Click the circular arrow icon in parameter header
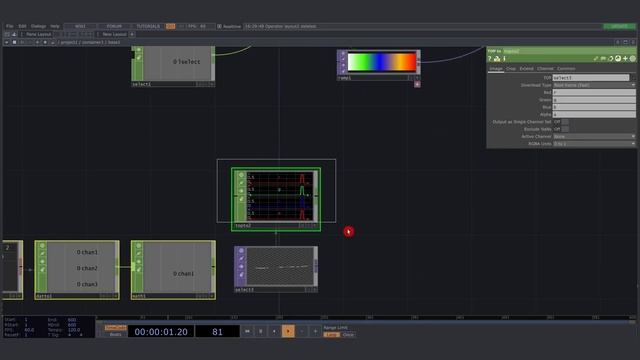640x360 pixels. [x=611, y=59]
